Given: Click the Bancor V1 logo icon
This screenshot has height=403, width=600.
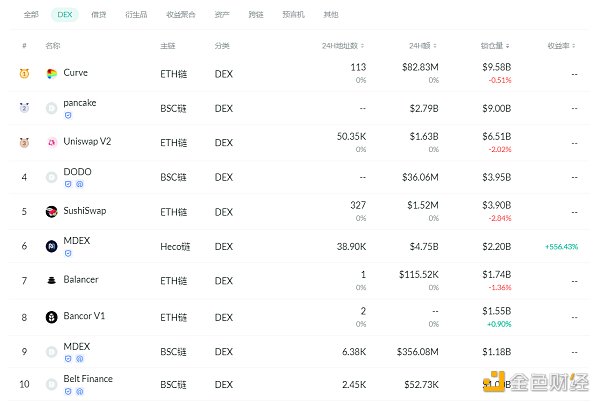Looking at the screenshot, I should coord(52,317).
